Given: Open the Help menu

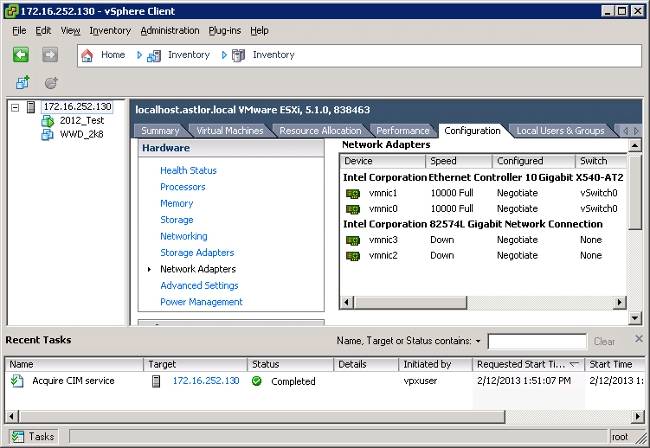Looking at the screenshot, I should tap(260, 31).
